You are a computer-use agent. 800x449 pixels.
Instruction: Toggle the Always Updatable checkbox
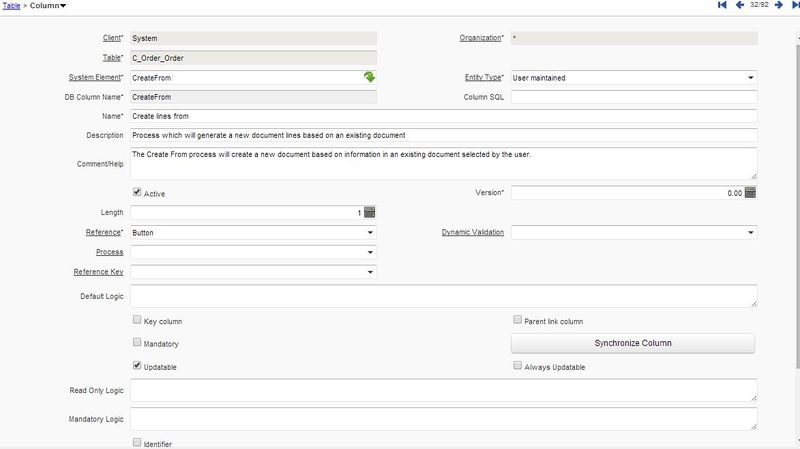point(517,367)
